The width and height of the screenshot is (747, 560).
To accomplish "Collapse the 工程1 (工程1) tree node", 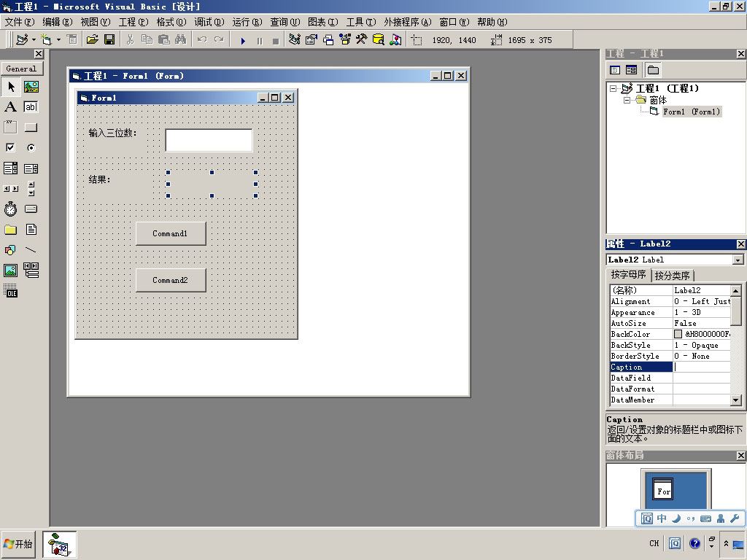I will (x=614, y=88).
